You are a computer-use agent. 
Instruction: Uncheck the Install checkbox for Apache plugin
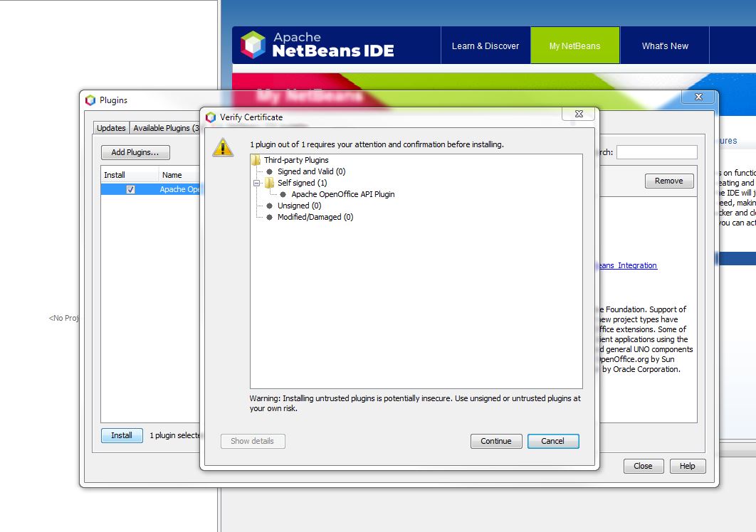pos(130,189)
